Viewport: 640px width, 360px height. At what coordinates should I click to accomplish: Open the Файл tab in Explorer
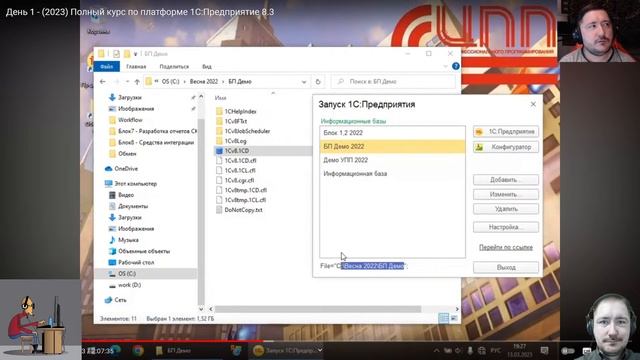pos(107,67)
